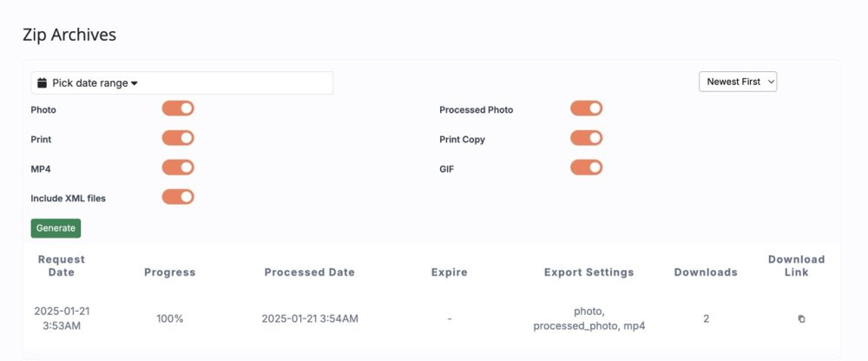
Task: Click the Downloads column header
Action: [706, 272]
